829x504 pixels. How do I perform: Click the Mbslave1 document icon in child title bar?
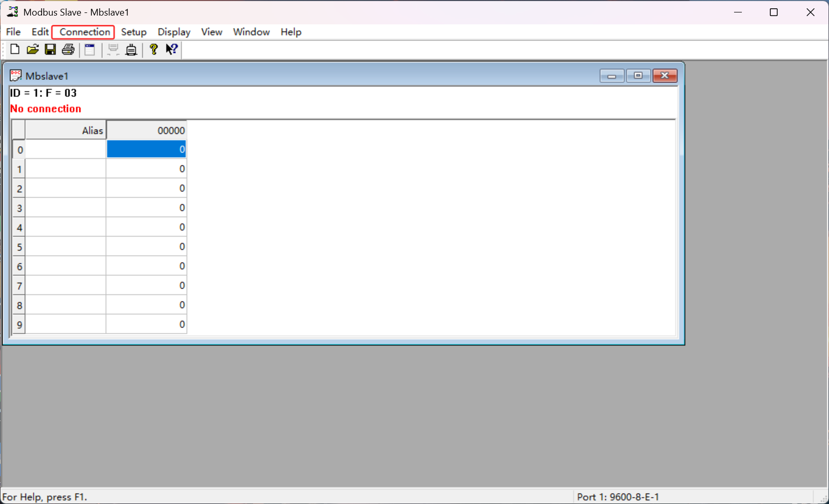[x=16, y=76]
